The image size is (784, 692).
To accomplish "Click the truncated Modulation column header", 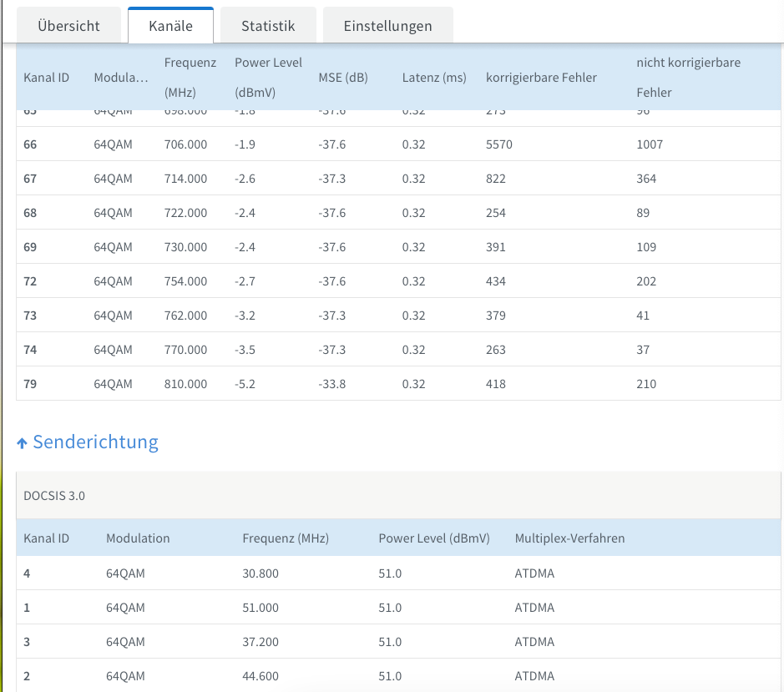I will 121,78.
